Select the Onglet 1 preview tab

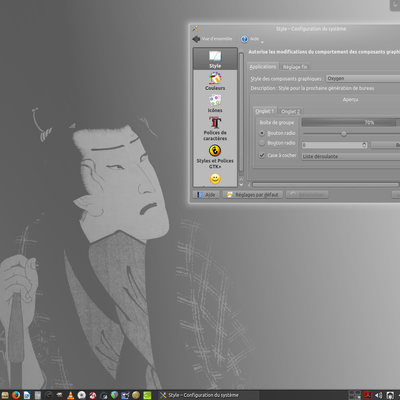(x=264, y=111)
